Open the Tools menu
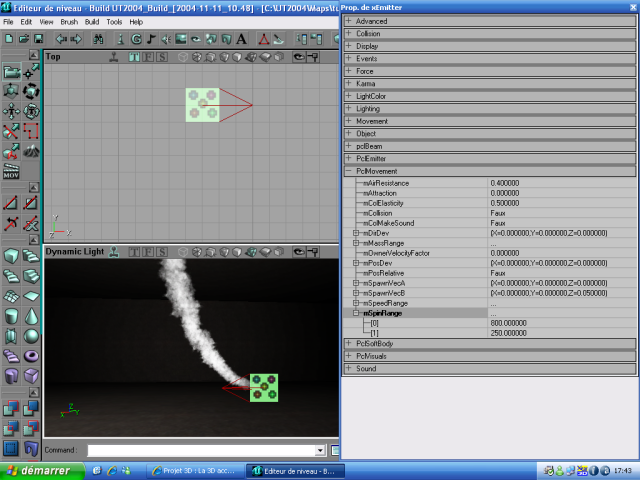This screenshot has width=640, height=480. (115, 21)
